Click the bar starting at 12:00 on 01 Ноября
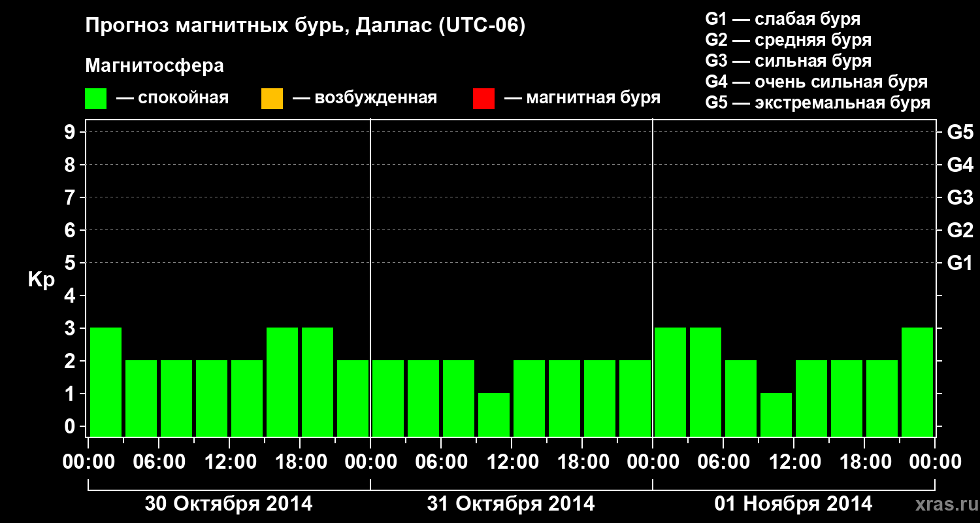Viewport: 980px width, 523px height. [811, 398]
